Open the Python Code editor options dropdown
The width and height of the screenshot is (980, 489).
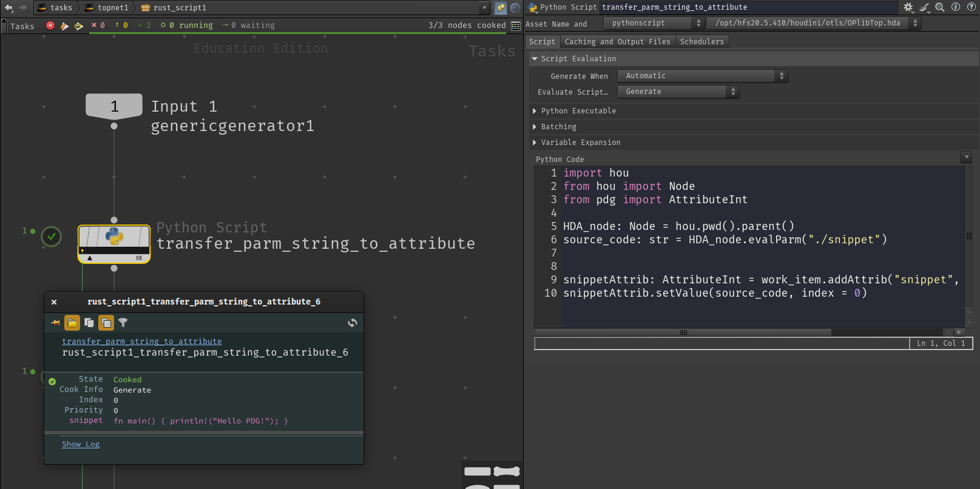(967, 158)
